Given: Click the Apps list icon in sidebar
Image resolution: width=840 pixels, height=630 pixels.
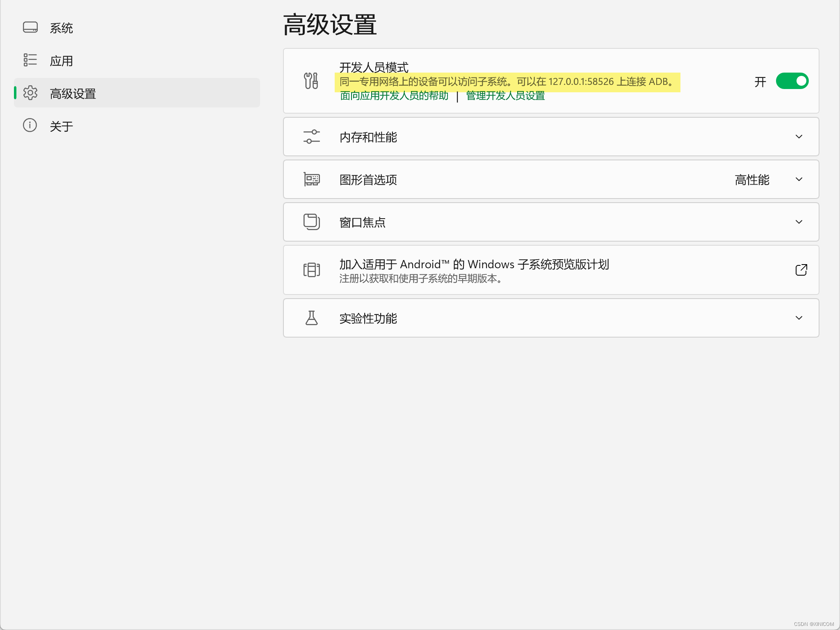Looking at the screenshot, I should [30, 60].
